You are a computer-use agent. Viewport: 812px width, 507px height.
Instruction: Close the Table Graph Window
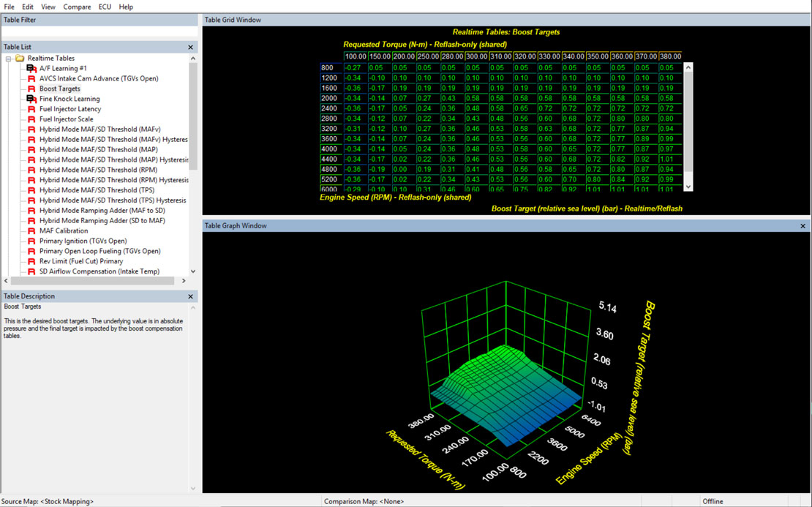802,226
